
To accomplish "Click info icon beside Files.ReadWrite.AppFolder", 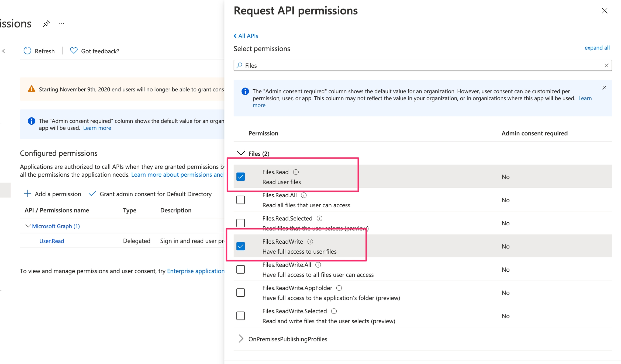I will [339, 288].
